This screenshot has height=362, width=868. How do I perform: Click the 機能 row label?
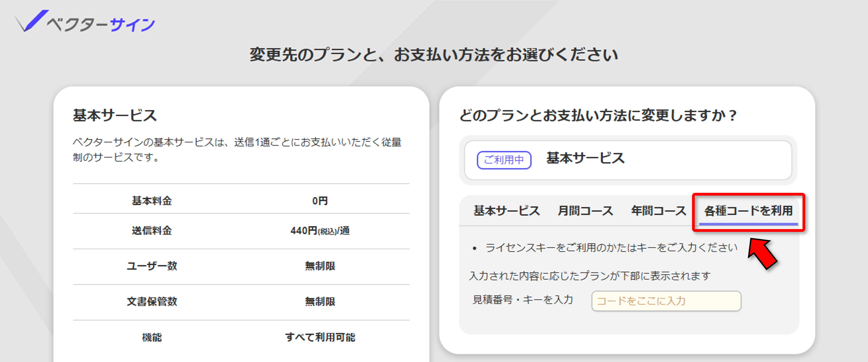click(x=152, y=337)
